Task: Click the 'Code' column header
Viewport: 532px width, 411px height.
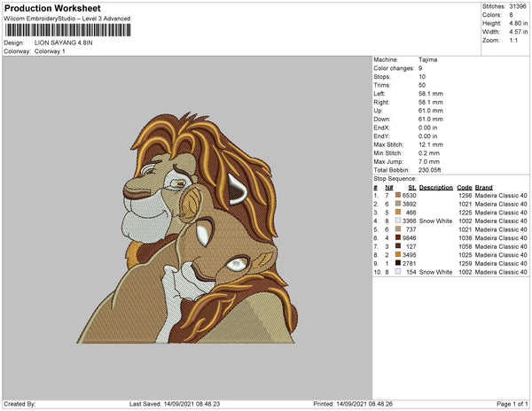Action: coord(465,188)
